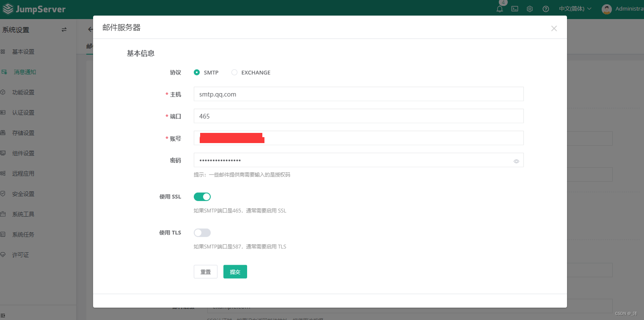Click the 提交 submit button

click(235, 272)
